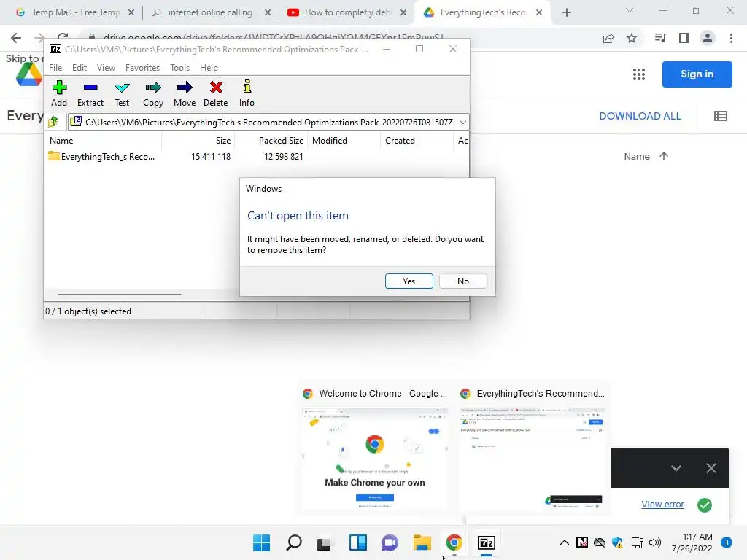The image size is (747, 560).
Task: Share this page via Chrome share icon
Action: tap(608, 38)
